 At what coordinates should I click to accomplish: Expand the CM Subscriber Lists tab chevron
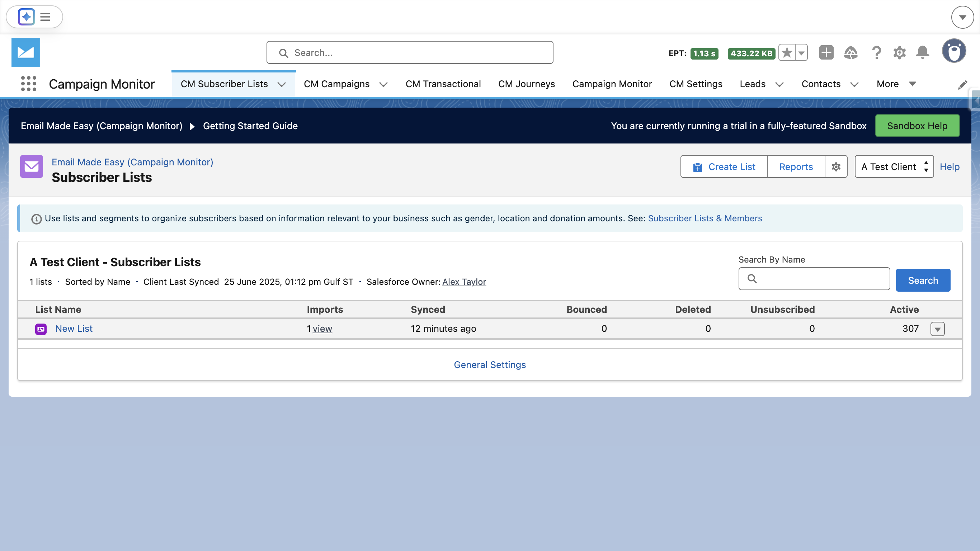pyautogui.click(x=282, y=84)
